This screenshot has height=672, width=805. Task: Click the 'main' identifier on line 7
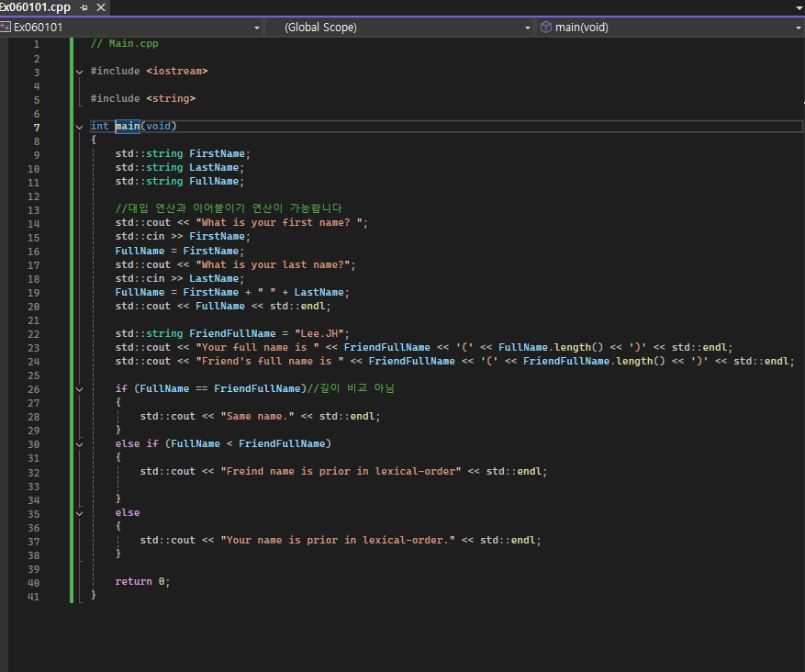tap(128, 126)
